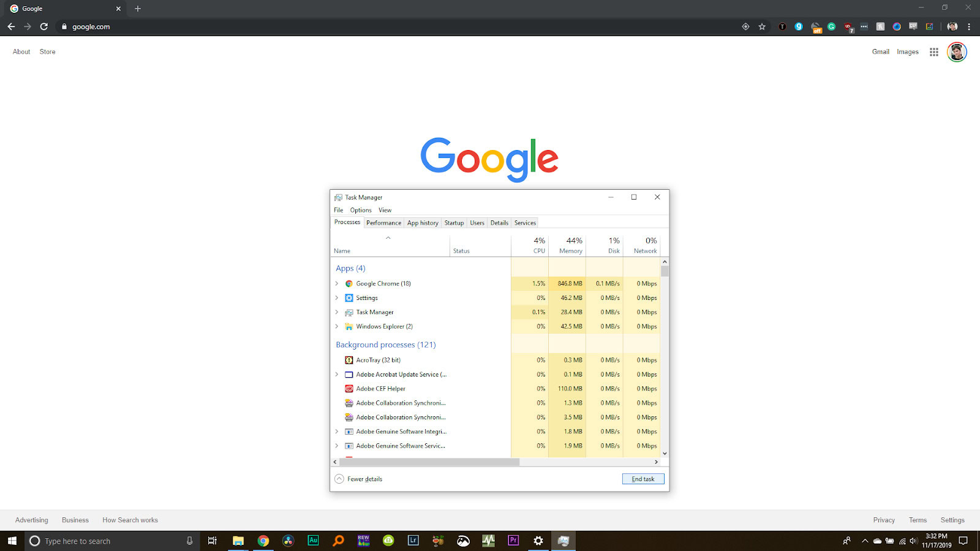Open the uBlock Origin extension
This screenshot has width=980, height=551.
[848, 27]
